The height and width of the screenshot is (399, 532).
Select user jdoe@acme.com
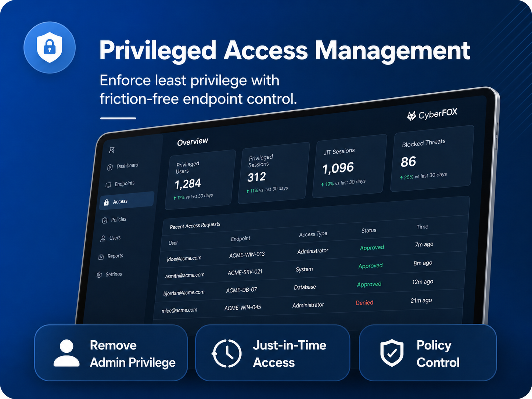tap(184, 258)
